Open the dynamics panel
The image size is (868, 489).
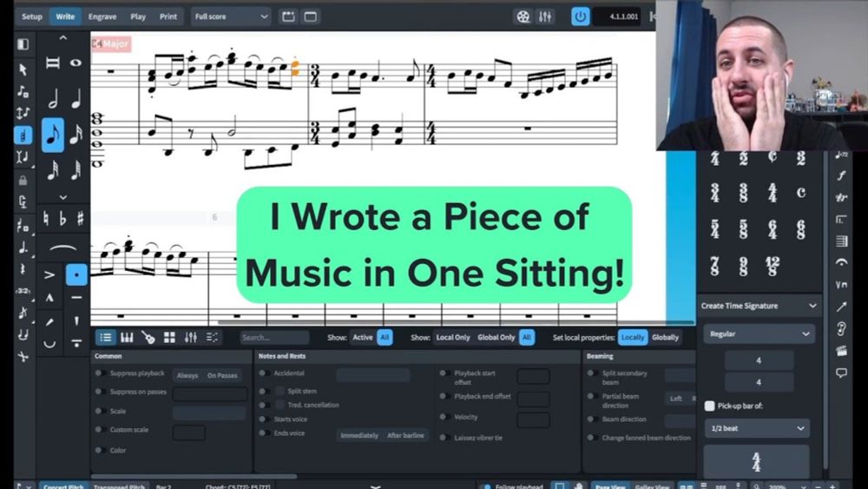tap(841, 175)
